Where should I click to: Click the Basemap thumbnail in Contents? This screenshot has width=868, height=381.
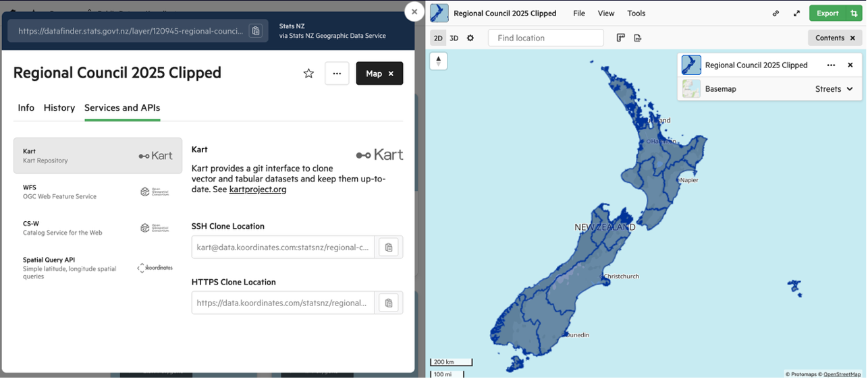691,89
